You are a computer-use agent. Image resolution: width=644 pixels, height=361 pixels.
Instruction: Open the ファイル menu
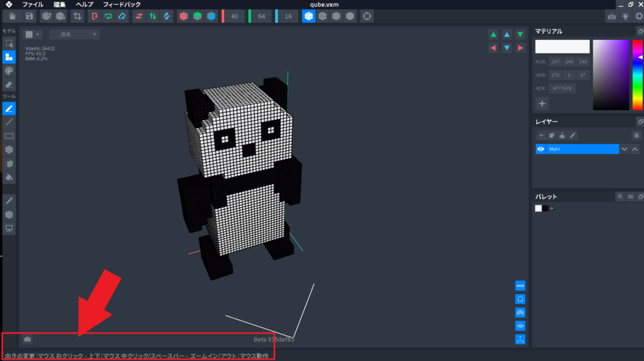tap(33, 5)
